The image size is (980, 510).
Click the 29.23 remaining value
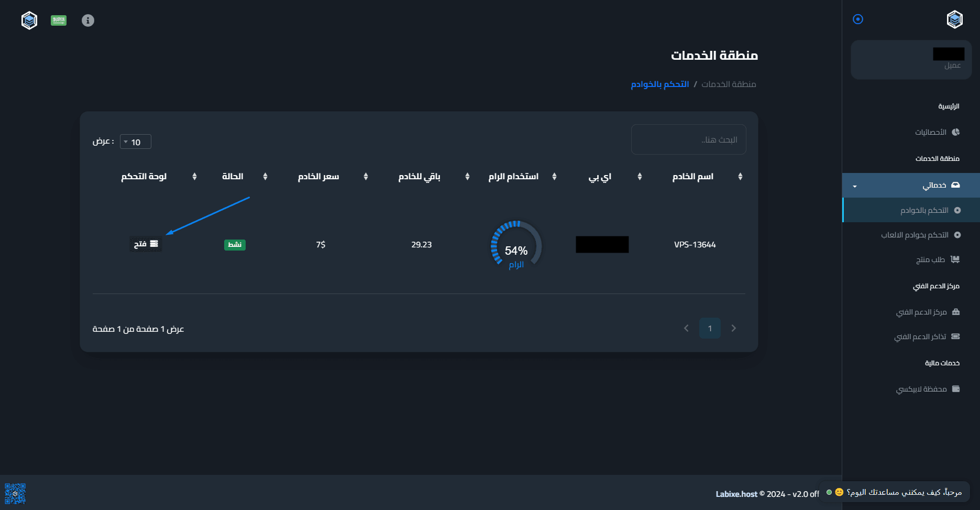click(422, 245)
